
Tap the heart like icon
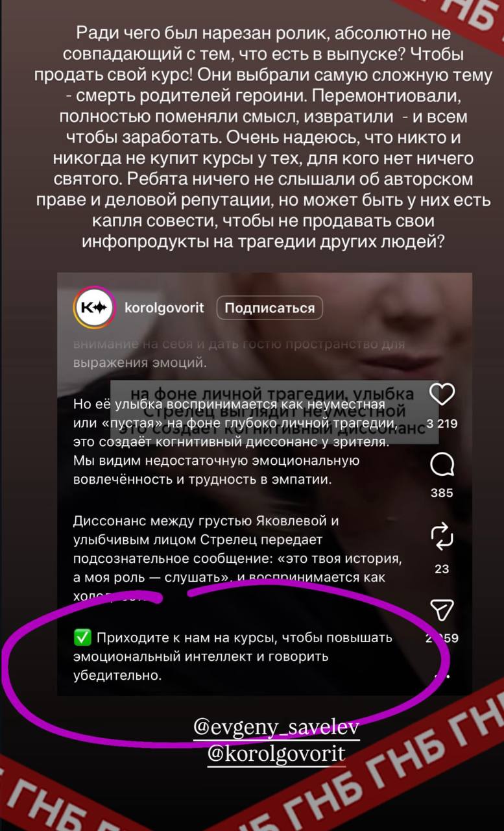[x=442, y=394]
